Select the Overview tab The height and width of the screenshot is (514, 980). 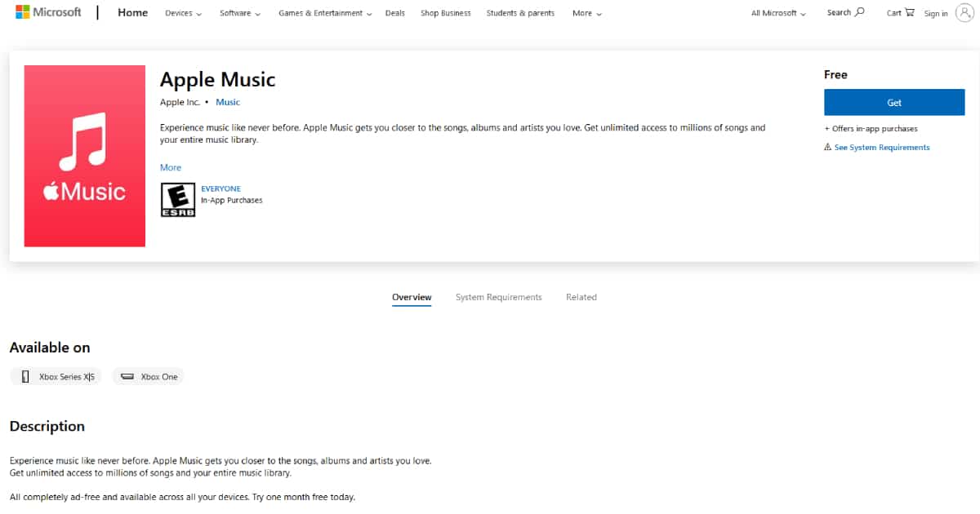pos(412,297)
